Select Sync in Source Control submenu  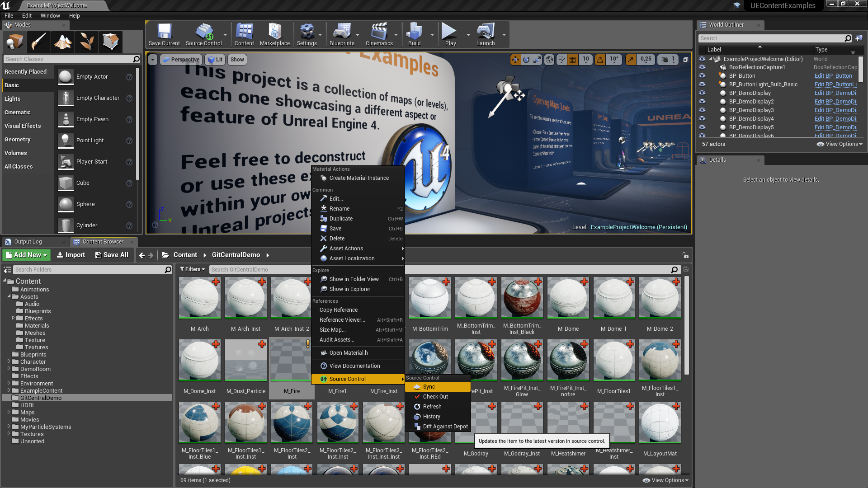click(x=429, y=387)
